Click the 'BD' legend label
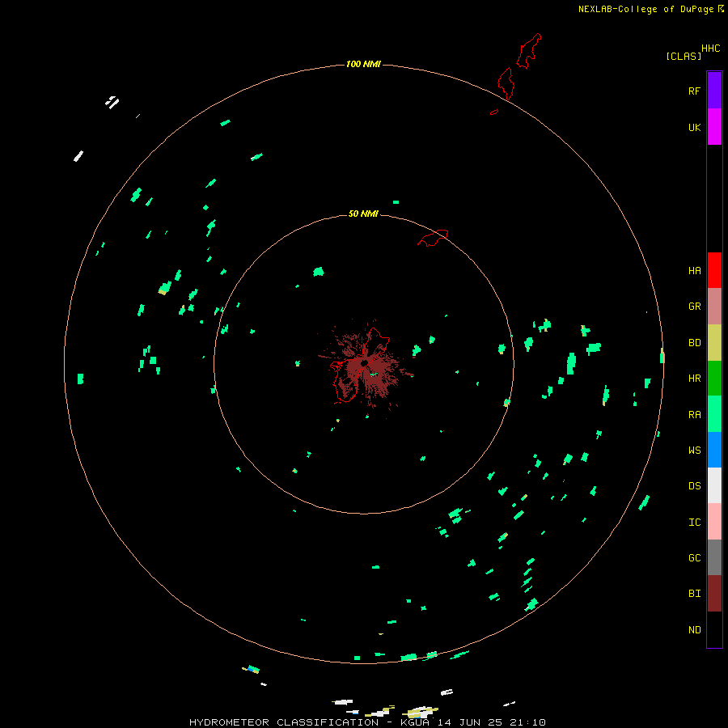 click(694, 343)
